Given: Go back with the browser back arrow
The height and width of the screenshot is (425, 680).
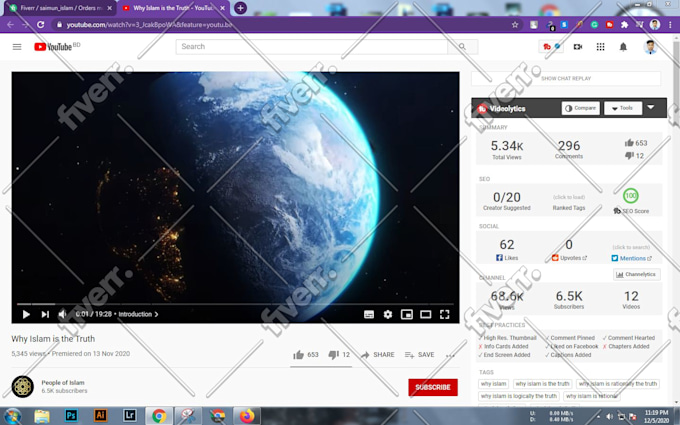Looking at the screenshot, I should [10, 25].
